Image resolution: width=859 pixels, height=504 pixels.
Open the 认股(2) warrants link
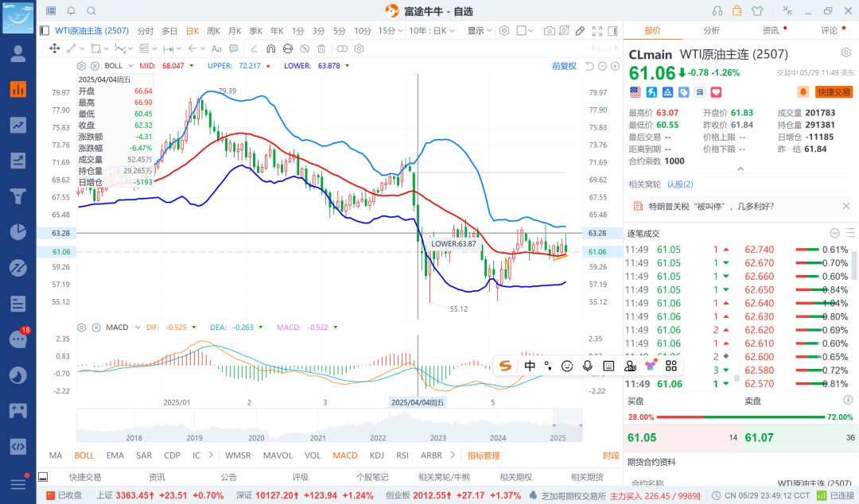pyautogui.click(x=680, y=184)
